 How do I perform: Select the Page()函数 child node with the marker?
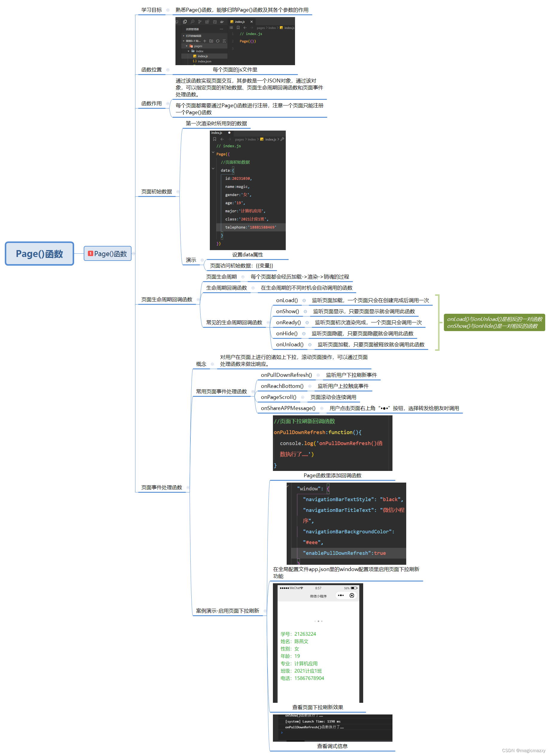[107, 254]
